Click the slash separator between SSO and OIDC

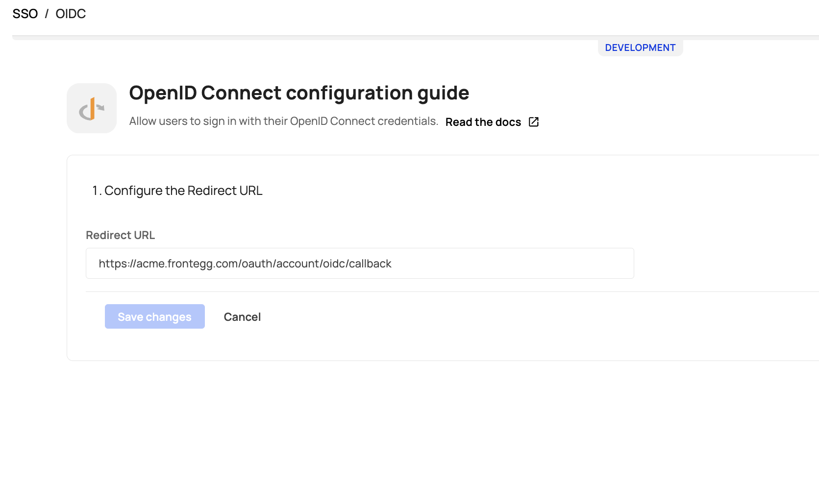click(x=47, y=14)
